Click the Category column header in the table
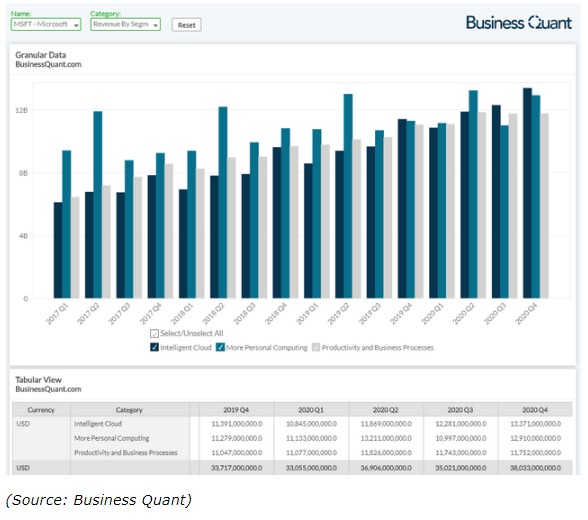Image resolution: width=588 pixels, height=520 pixels. (129, 410)
